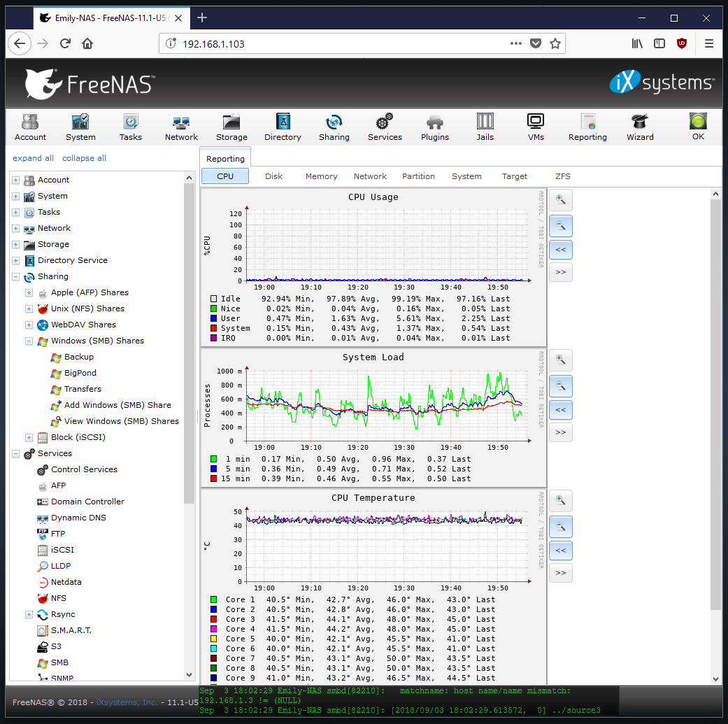The image size is (728, 724).
Task: Zoom out on the CPU Usage graph
Action: 560,226
